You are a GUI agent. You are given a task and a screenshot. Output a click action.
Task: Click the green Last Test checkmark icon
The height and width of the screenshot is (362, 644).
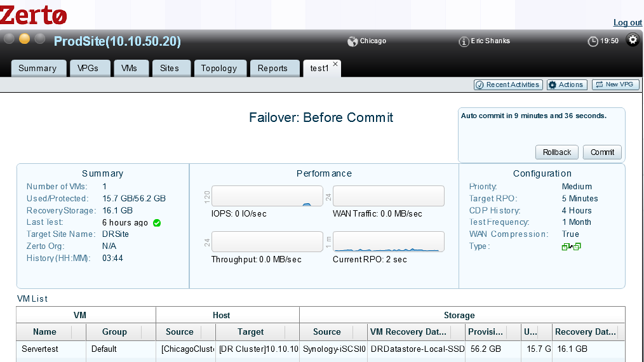click(x=157, y=223)
